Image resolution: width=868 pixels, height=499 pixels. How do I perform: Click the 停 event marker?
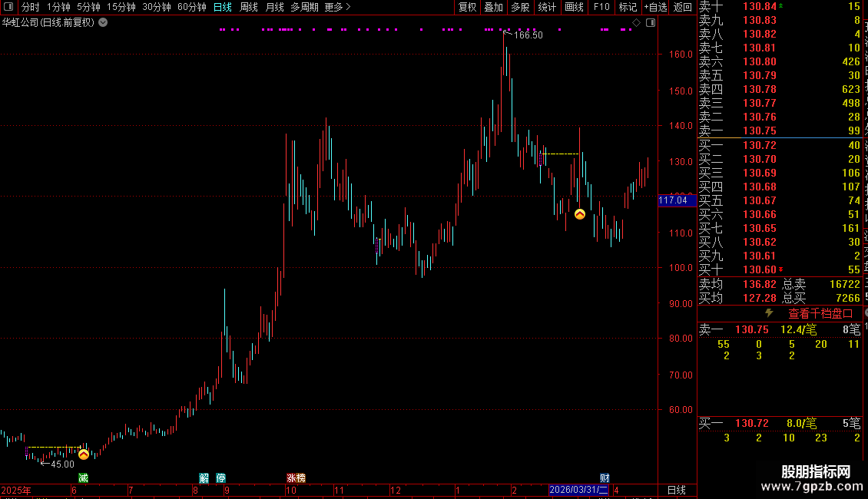(x=221, y=478)
